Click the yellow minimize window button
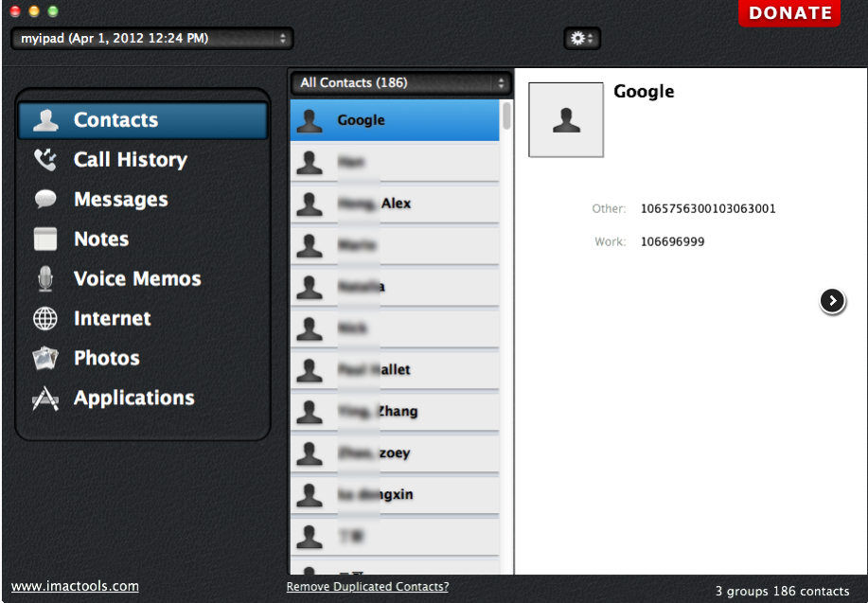Image resolution: width=868 pixels, height=603 pixels. (34, 11)
